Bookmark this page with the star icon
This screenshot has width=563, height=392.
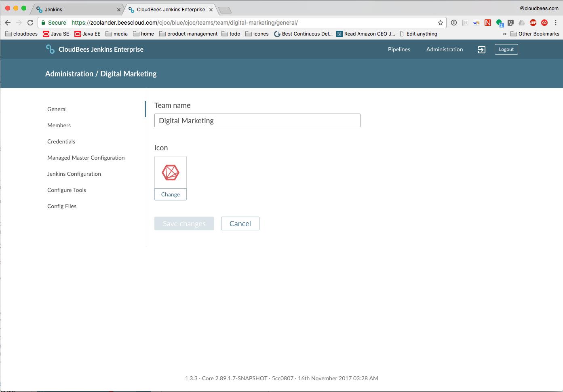coord(441,23)
